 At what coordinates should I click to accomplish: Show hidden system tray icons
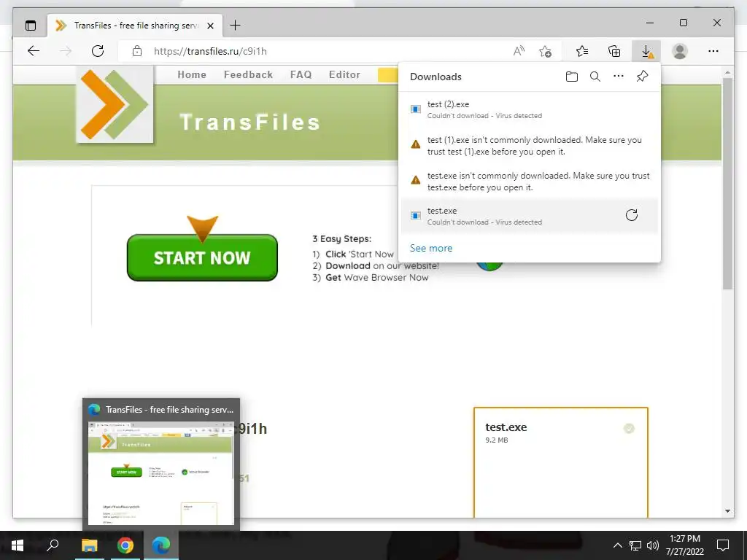click(x=617, y=545)
